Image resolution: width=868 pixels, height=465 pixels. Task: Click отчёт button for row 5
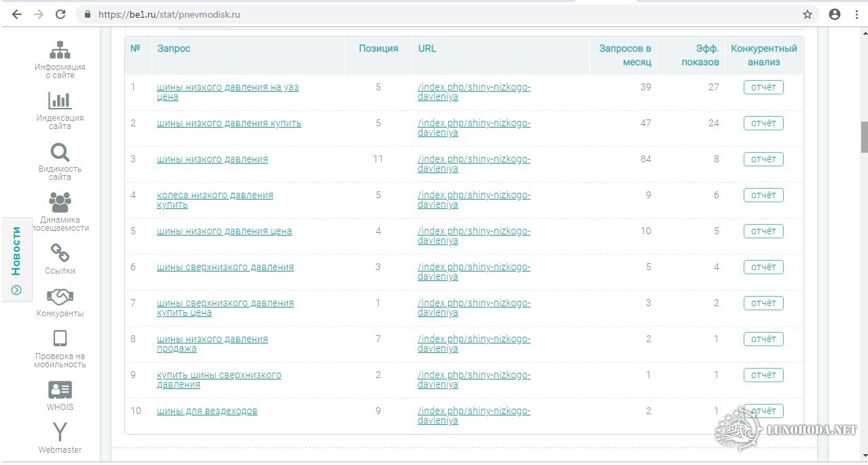tap(763, 231)
